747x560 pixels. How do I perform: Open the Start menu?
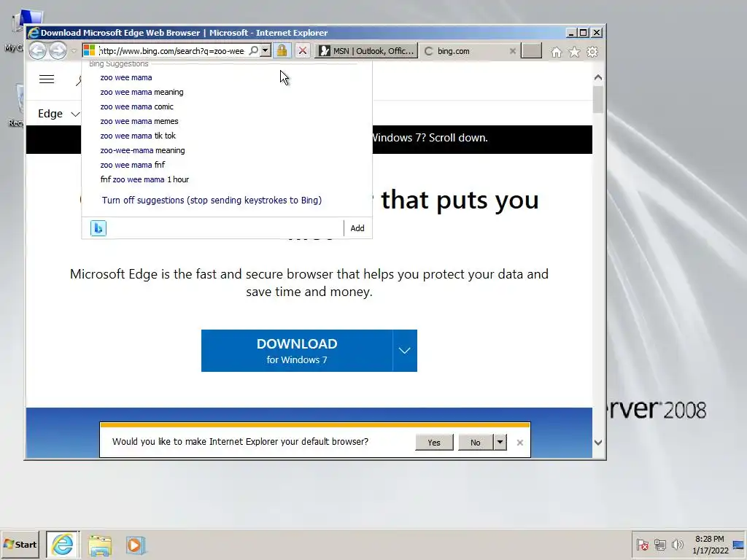pyautogui.click(x=20, y=544)
